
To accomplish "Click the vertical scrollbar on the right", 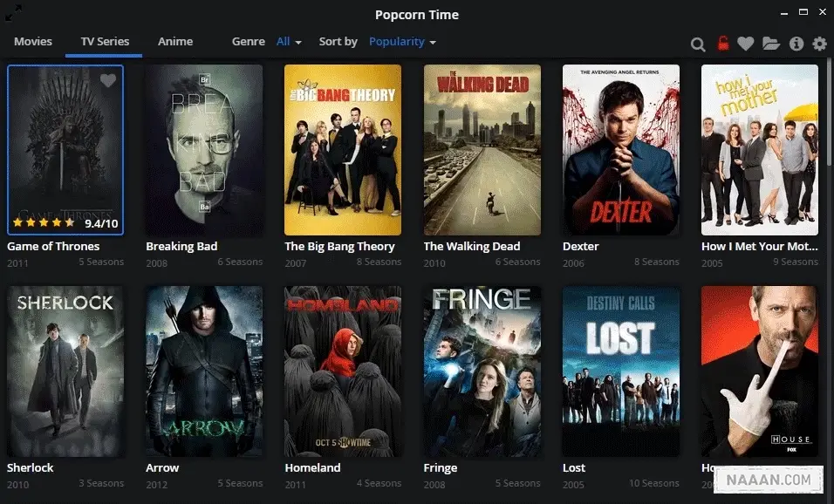I will coord(829,113).
